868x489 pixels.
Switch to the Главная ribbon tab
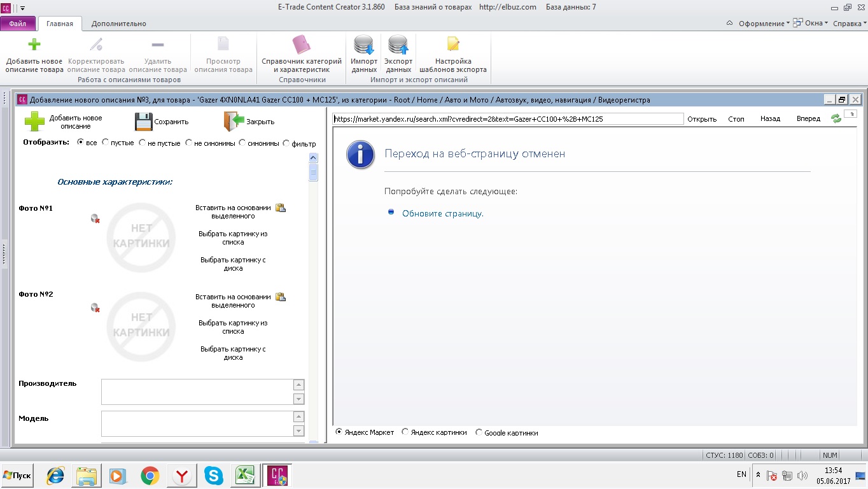pyautogui.click(x=60, y=24)
